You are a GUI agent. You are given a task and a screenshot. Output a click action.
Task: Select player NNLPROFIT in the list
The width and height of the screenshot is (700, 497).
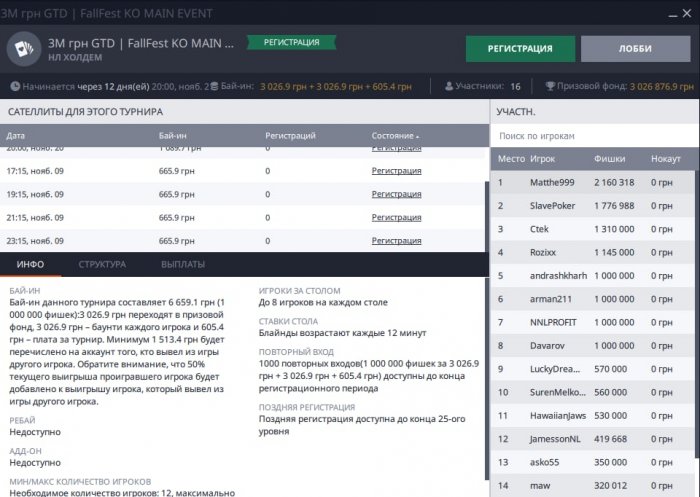click(x=592, y=322)
